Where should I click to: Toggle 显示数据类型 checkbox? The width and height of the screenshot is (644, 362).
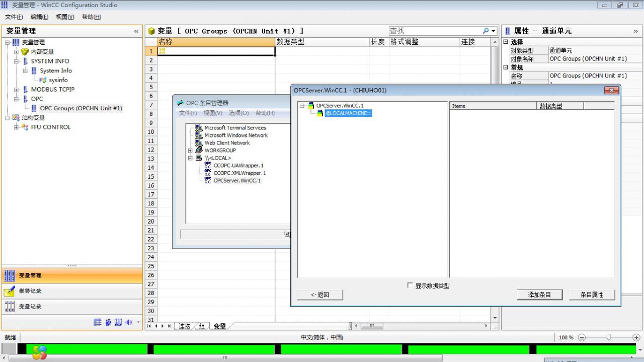[x=410, y=285]
